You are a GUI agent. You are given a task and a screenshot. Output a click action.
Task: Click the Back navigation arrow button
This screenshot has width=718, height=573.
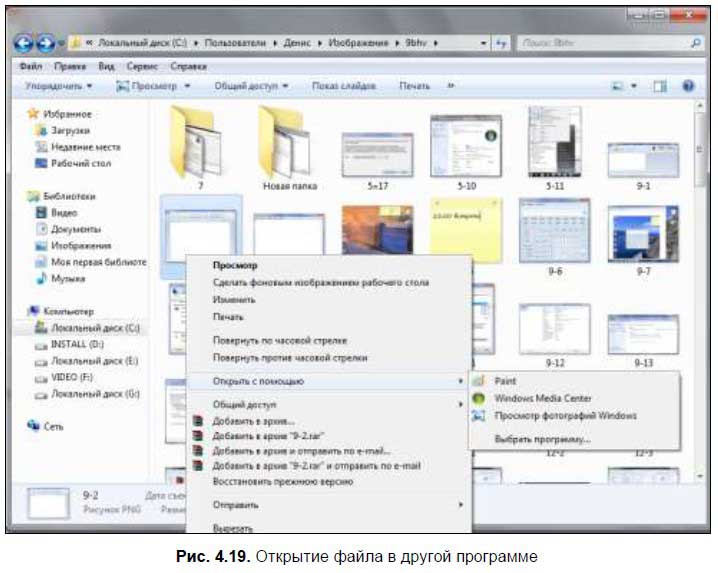27,44
